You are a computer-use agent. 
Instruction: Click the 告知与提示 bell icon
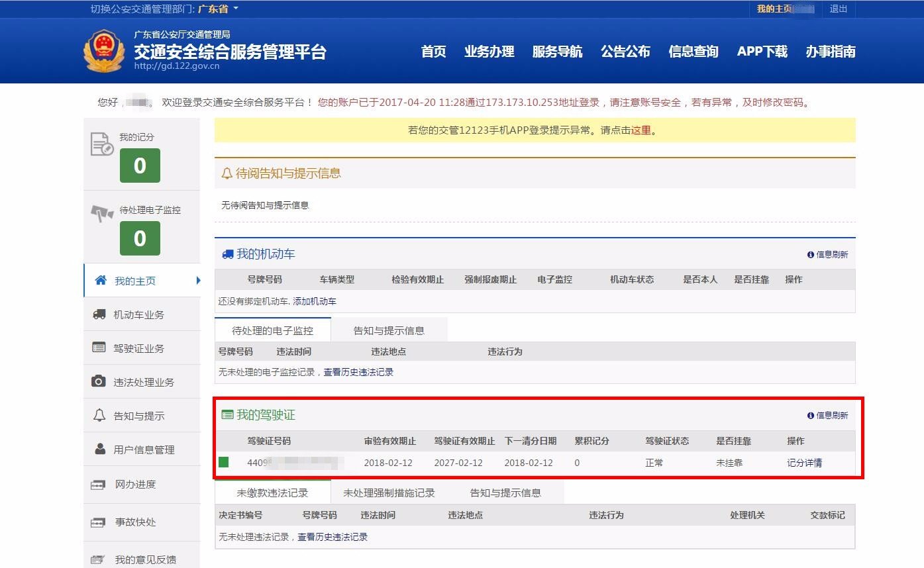98,415
